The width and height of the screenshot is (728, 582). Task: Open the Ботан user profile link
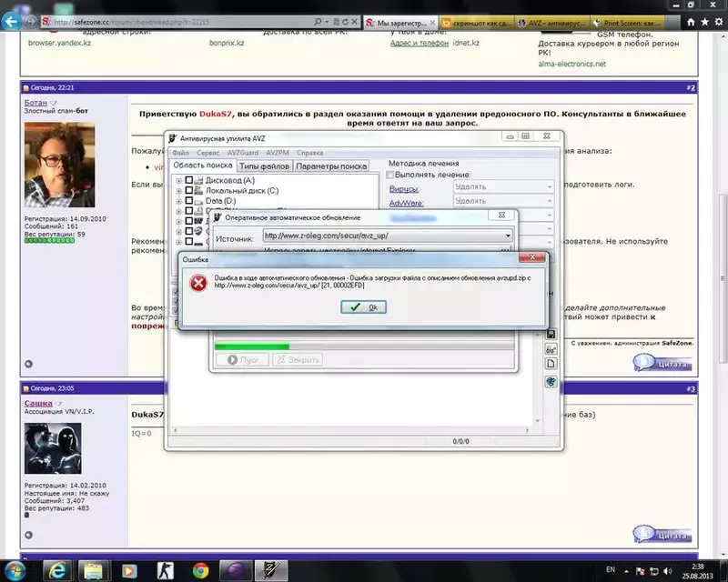[35, 102]
